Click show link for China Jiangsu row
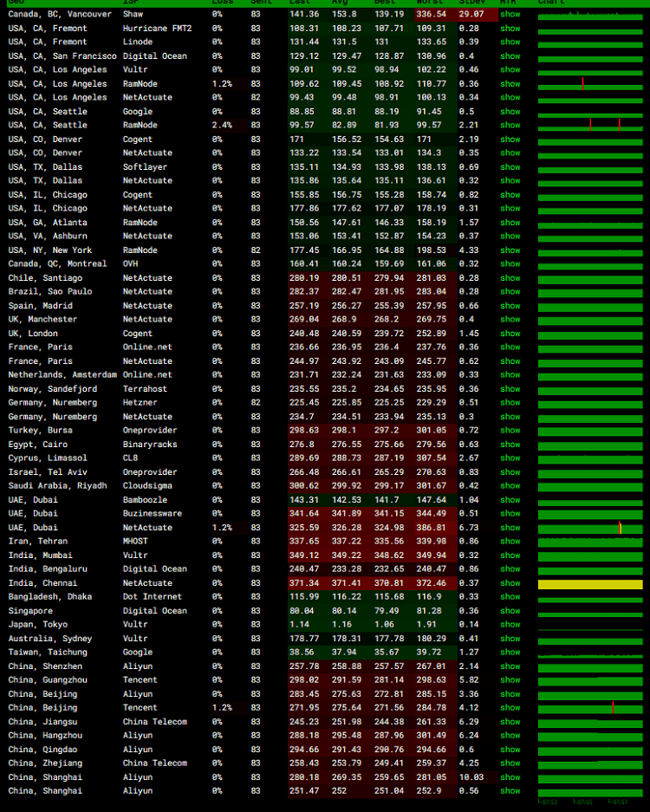Screen dimensions: 650x812 pyautogui.click(x=510, y=721)
